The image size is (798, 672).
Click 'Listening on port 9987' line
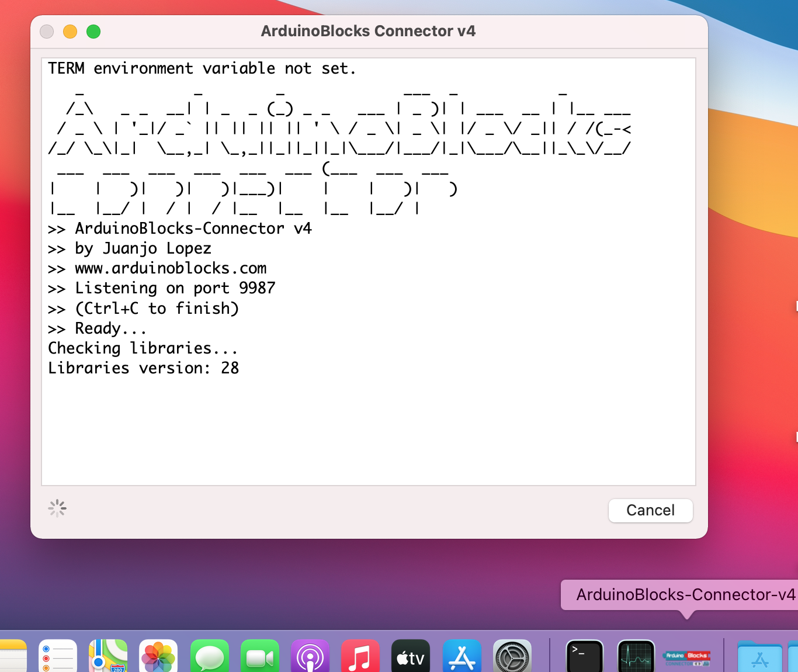[161, 288]
